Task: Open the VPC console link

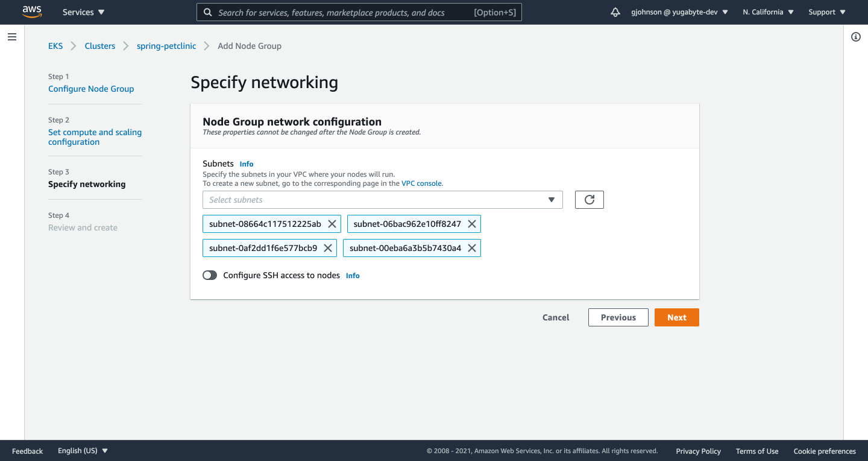Action: tap(421, 183)
